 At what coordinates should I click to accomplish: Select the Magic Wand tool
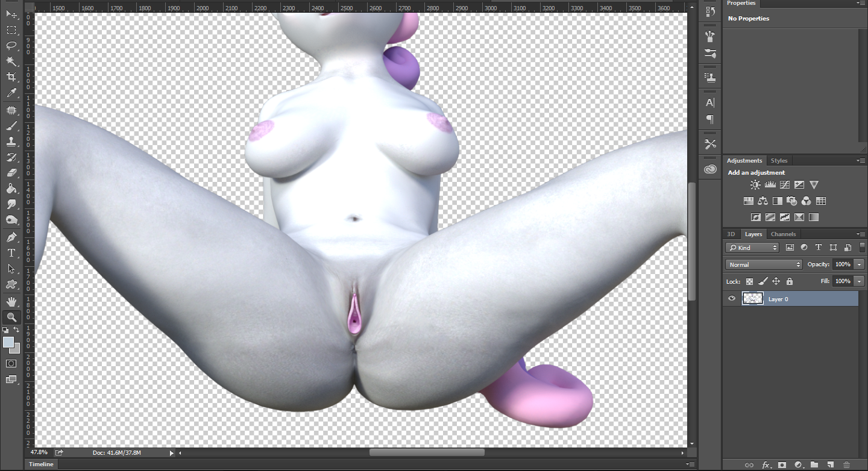click(x=11, y=61)
